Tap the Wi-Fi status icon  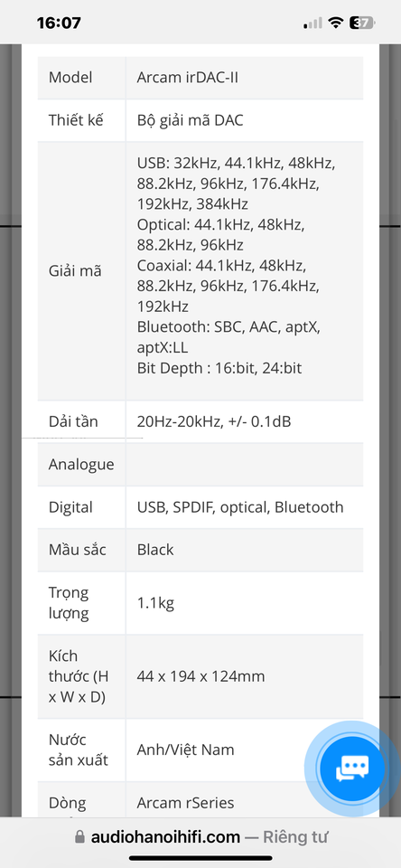(335, 23)
